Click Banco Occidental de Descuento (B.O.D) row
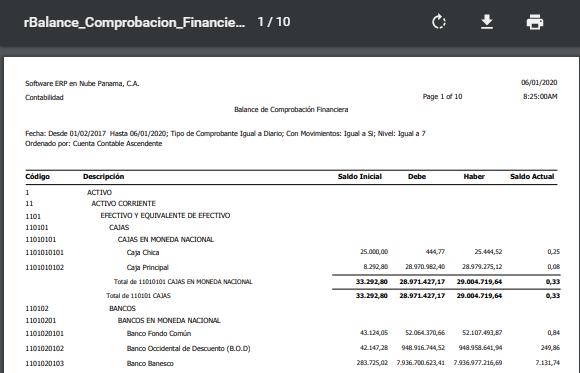This screenshot has width=580, height=373. pos(292,348)
